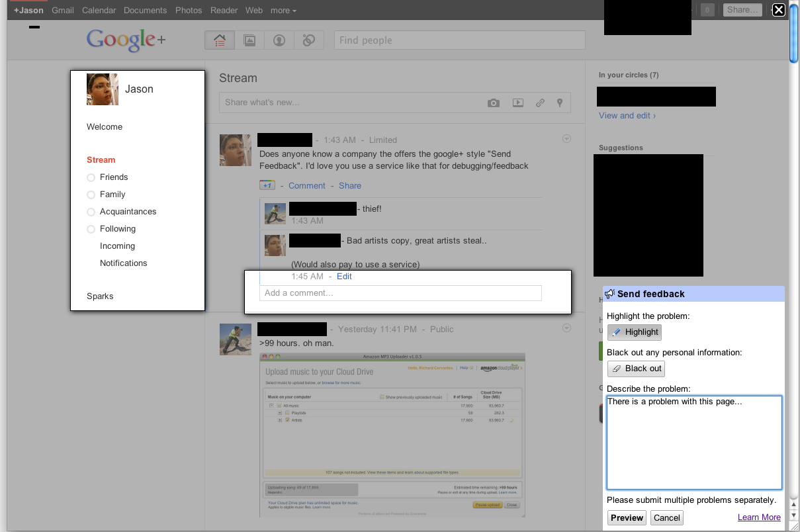
Task: Open options dropdown on 1:43 AM post
Action: click(566, 139)
